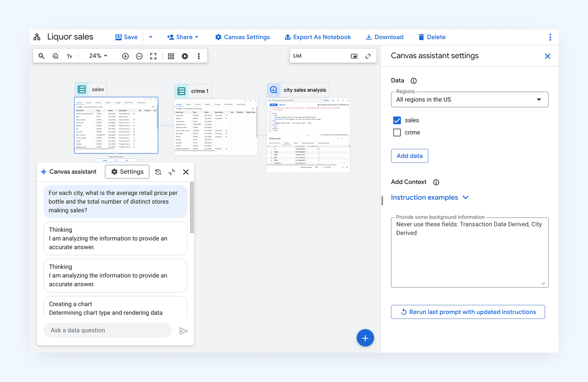The width and height of the screenshot is (588, 382).
Task: Click the assistant chat scrollbar
Action: pyautogui.click(x=192, y=208)
